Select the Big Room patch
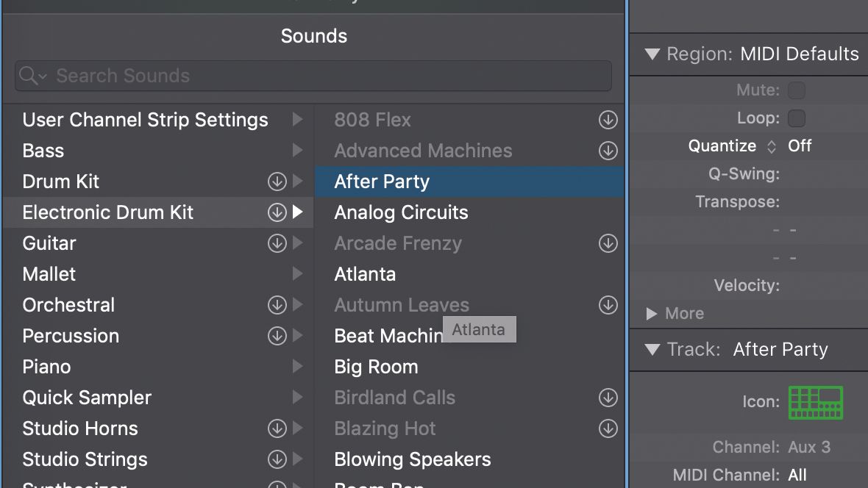The height and width of the screenshot is (488, 868). 376,366
